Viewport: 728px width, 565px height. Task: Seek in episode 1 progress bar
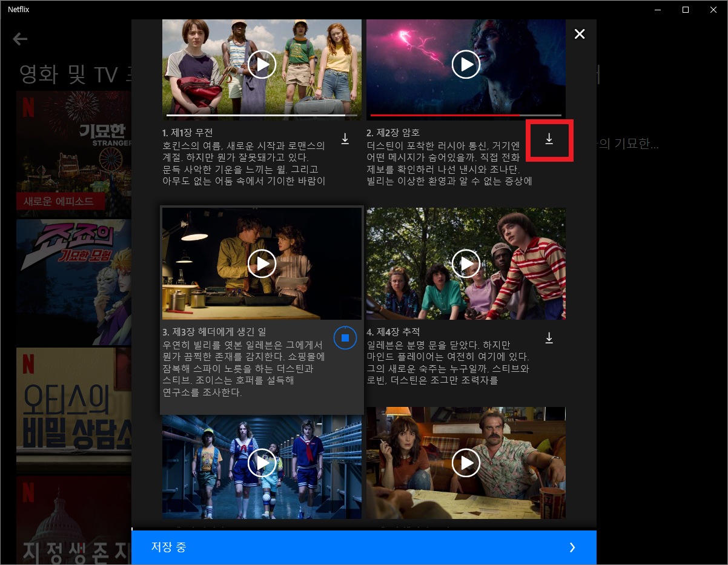[x=262, y=115]
